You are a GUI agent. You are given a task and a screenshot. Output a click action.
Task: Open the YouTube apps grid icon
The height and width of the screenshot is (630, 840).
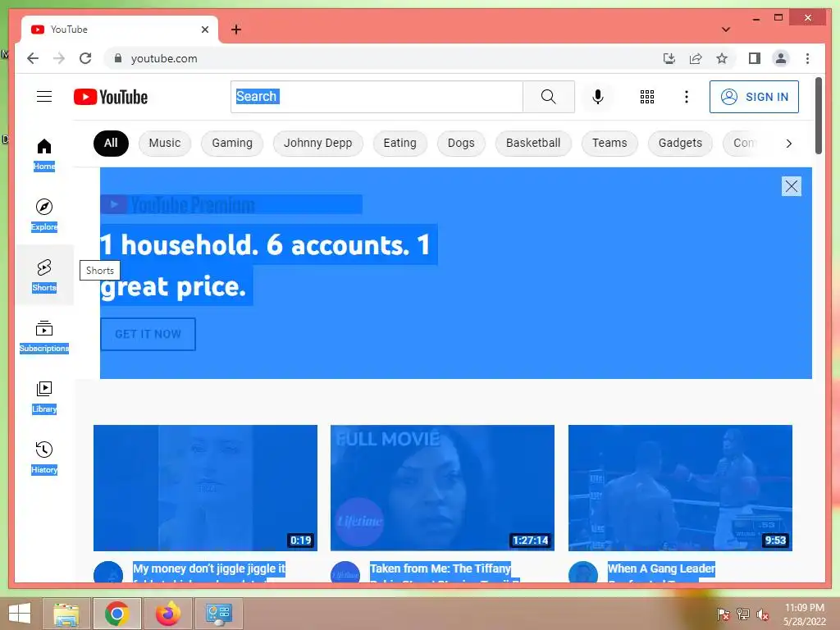coord(647,97)
